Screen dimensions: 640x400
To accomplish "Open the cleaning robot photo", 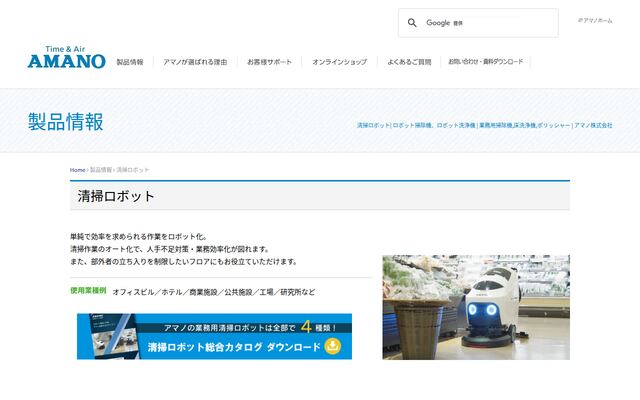I will [476, 307].
